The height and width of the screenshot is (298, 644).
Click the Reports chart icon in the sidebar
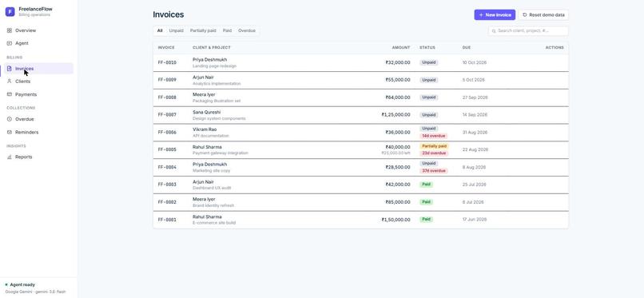10,157
